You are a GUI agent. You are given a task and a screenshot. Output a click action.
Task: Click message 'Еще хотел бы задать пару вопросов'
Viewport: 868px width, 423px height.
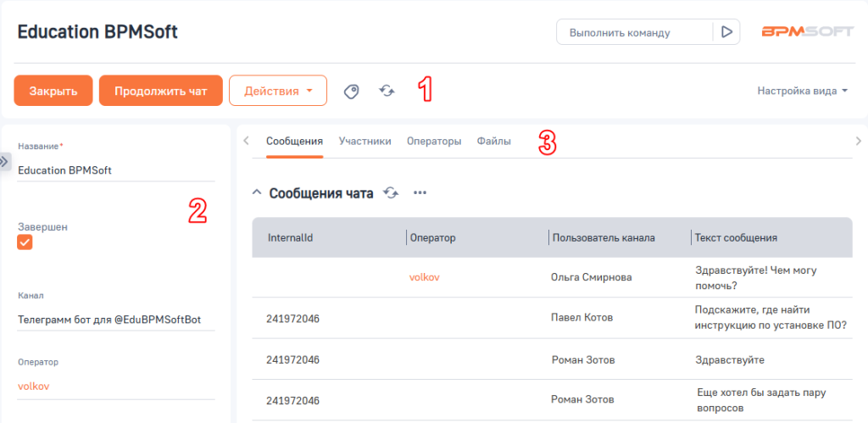click(762, 400)
